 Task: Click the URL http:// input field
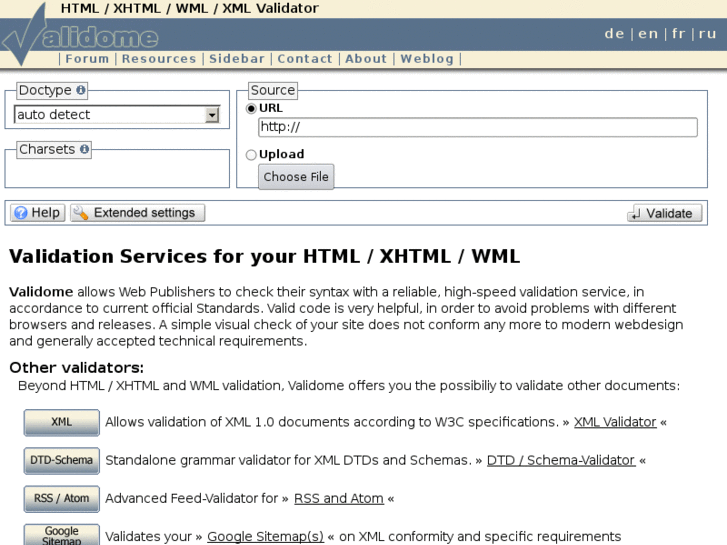pyautogui.click(x=478, y=127)
